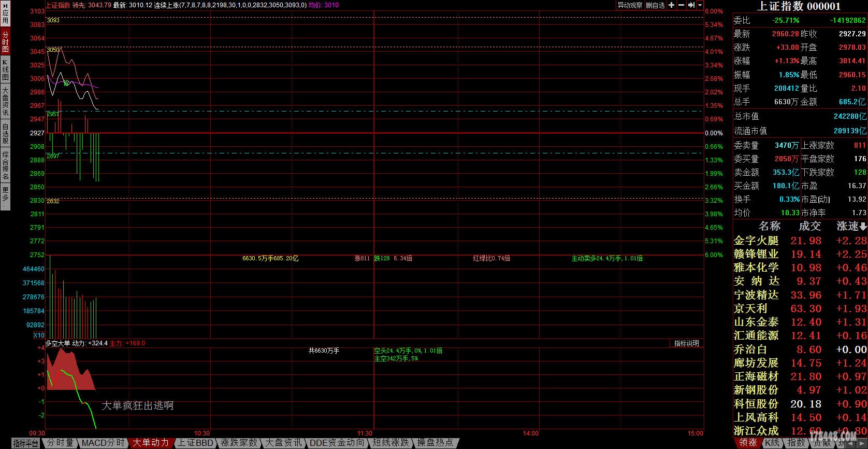The height and width of the screenshot is (449, 868).
Task: Click the 异动观察 button
Action: click(x=630, y=5)
